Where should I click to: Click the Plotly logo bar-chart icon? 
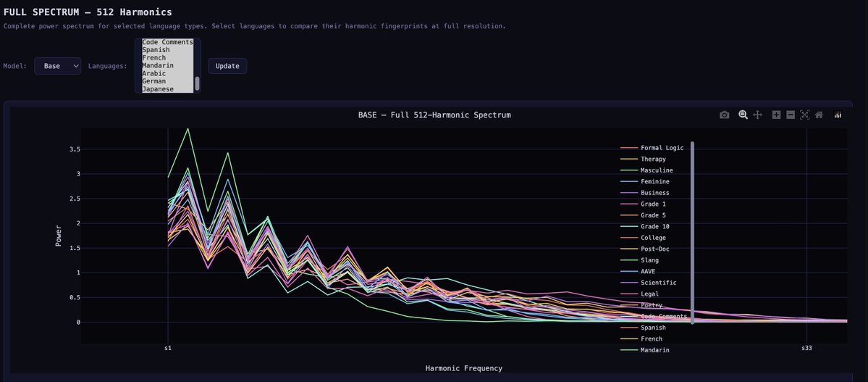pos(838,115)
